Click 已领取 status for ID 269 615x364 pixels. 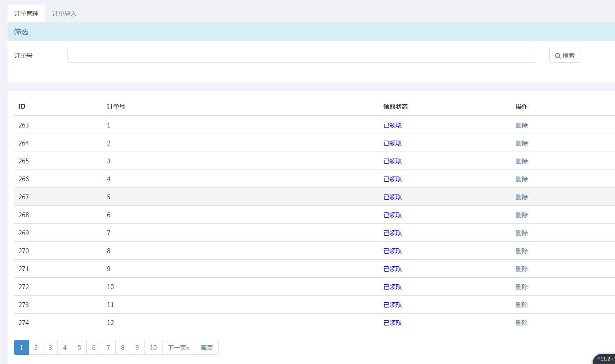392,233
